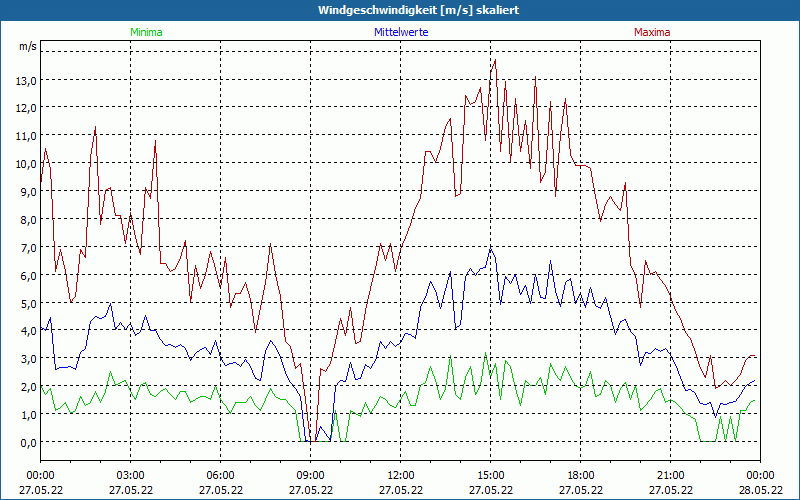Click the 13,0 y-axis value

[28, 80]
